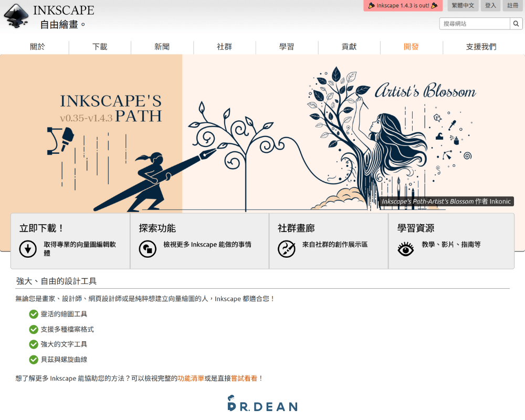Open the 貢獻 menu

point(349,47)
